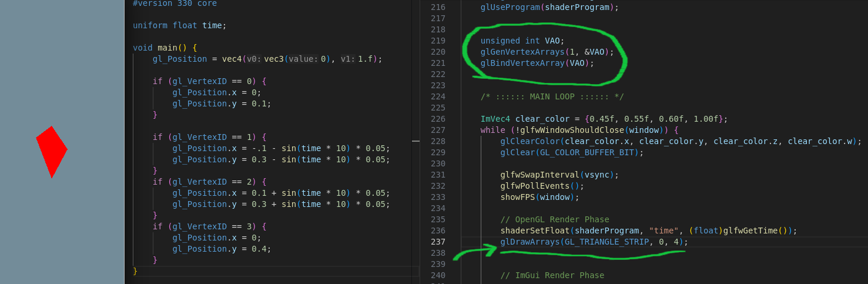Click the '// OpenGL Render Phase' comment
Viewport: 868px width, 284px height.
[x=555, y=219]
